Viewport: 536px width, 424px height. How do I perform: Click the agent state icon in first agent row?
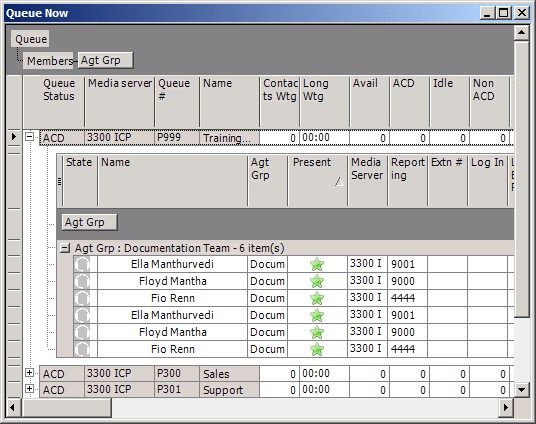(82, 264)
